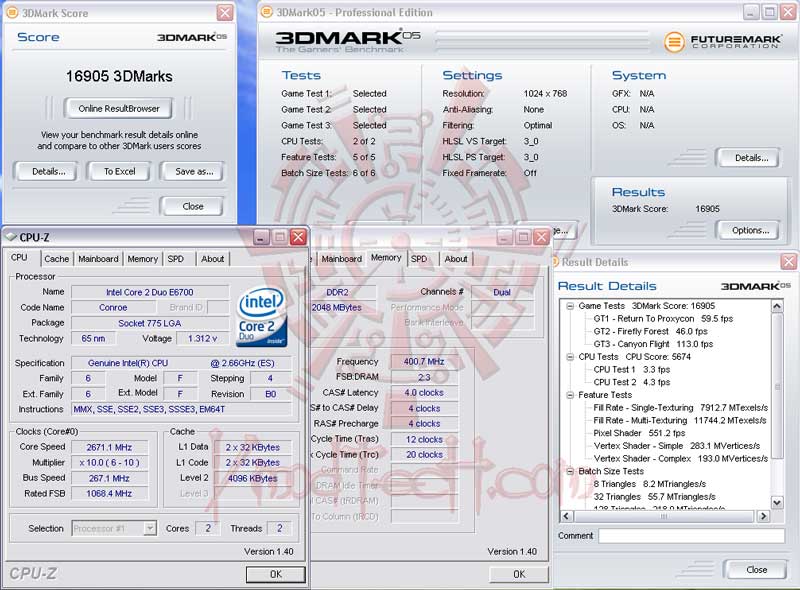Click OK in the CPU-Z Memory window
The image size is (800, 590).
click(x=519, y=574)
